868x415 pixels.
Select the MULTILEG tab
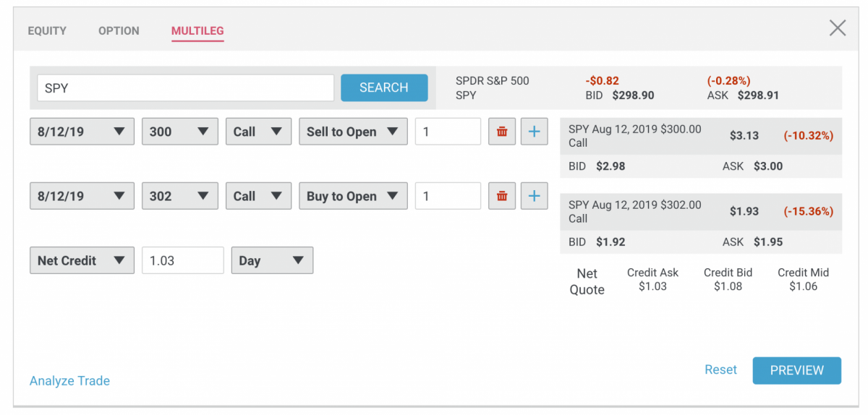click(197, 31)
